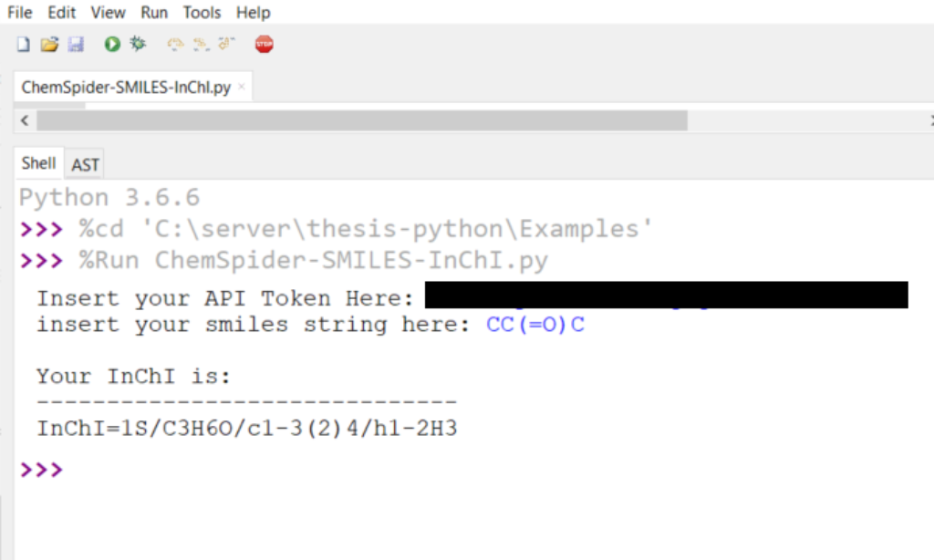Select the ChemSpider-SMILES-InChI.py editor tab
This screenshot has width=934, height=560.
point(126,88)
